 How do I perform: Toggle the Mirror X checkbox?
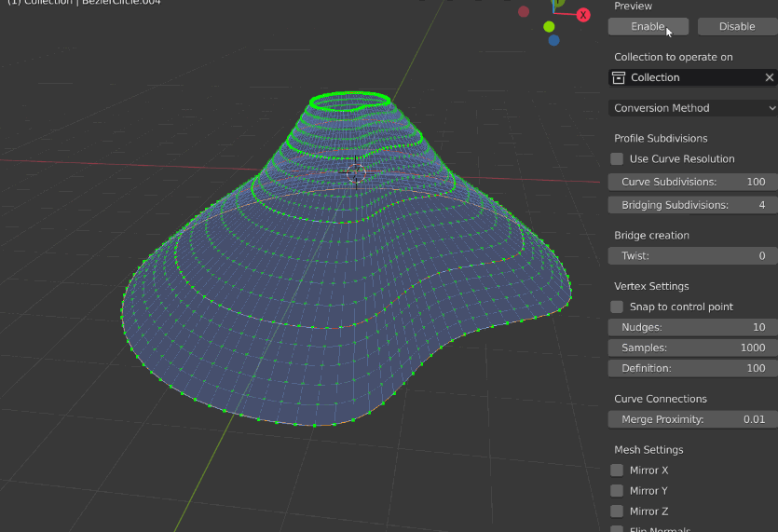pyautogui.click(x=617, y=470)
